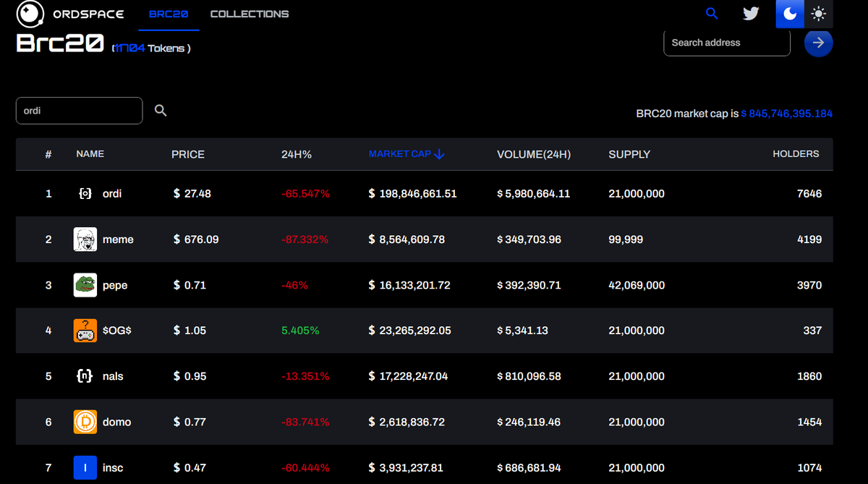Viewport: 868px width, 484px height.
Task: Click $OG$ volume $ 5,341.13
Action: click(x=523, y=331)
